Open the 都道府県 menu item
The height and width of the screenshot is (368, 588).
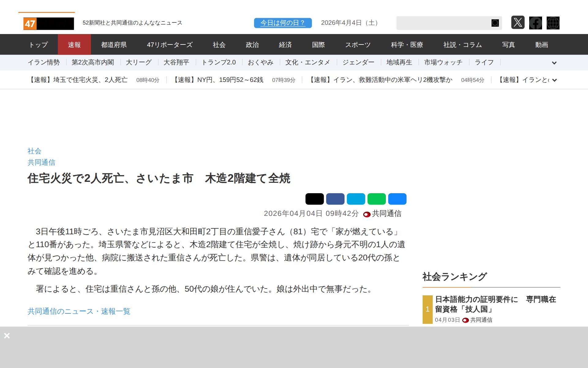(x=114, y=45)
